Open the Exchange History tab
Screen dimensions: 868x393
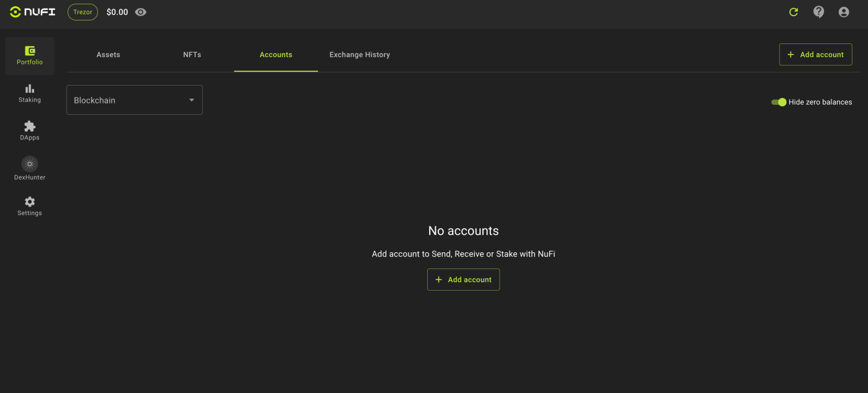point(360,55)
